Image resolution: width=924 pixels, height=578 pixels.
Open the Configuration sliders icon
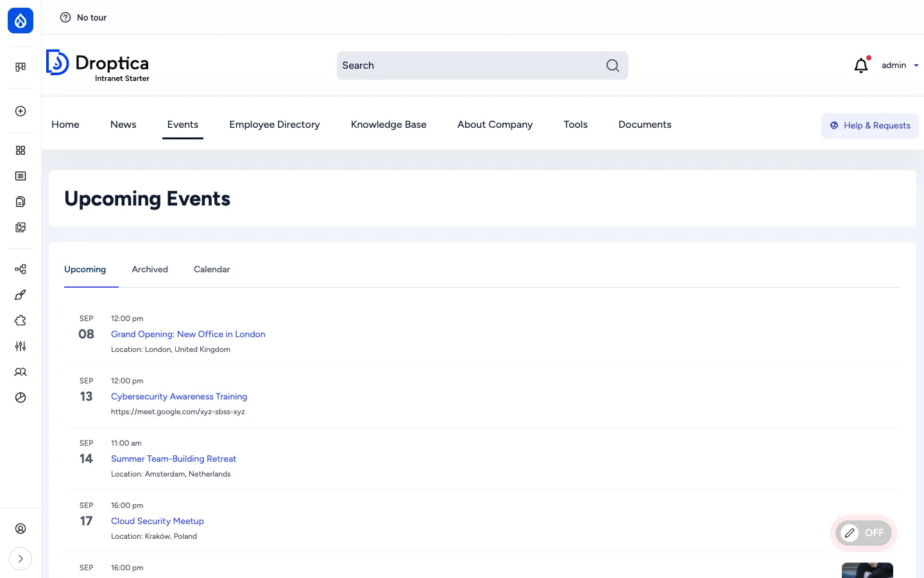[x=21, y=346]
